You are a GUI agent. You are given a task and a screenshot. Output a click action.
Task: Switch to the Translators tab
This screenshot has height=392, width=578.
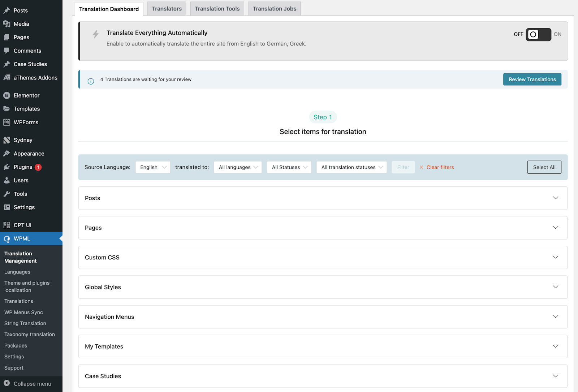pos(167,9)
